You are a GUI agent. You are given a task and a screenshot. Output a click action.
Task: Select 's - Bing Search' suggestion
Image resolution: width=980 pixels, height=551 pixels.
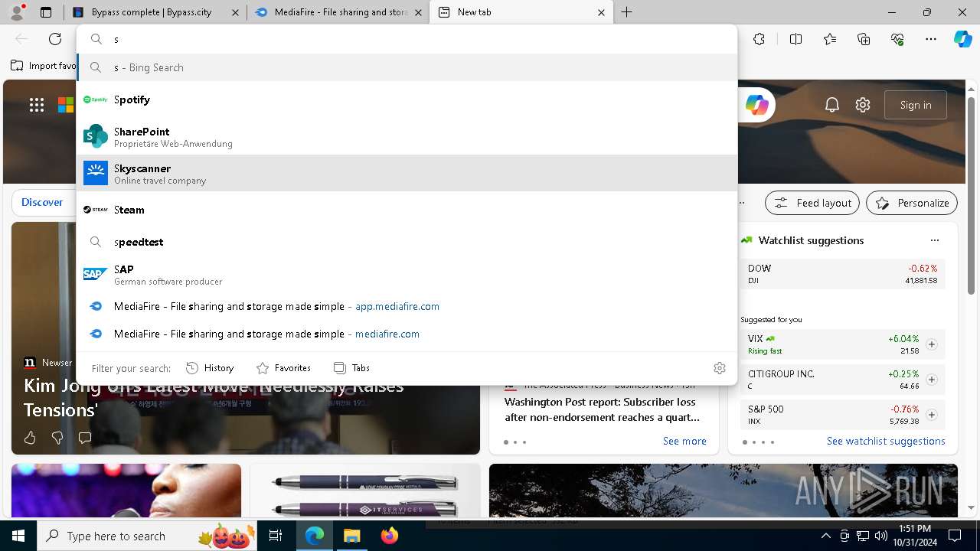pyautogui.click(x=407, y=67)
